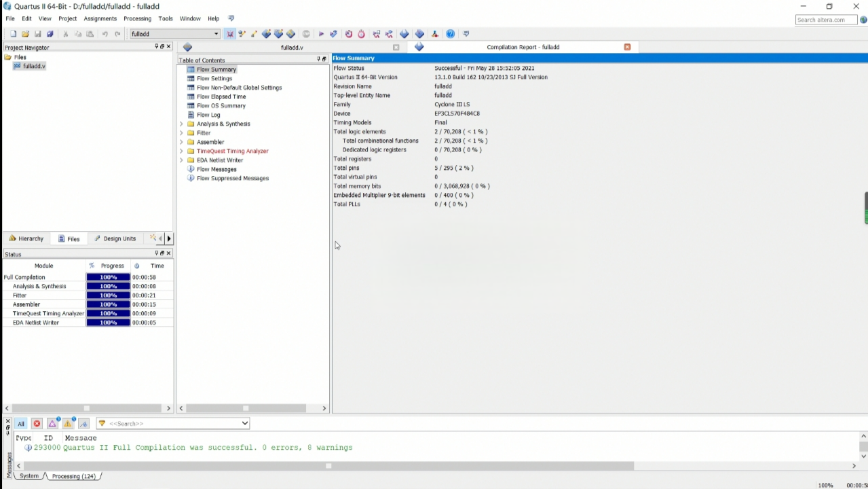Screen dimensions: 868x489
Task: Expand the Analysis & Synthesis folder
Action: click(x=181, y=124)
